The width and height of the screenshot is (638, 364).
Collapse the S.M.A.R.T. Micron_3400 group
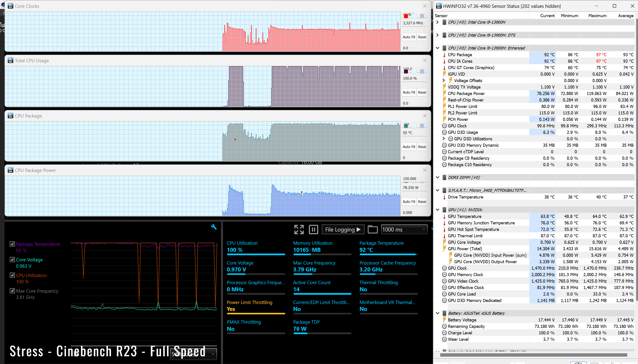437,190
